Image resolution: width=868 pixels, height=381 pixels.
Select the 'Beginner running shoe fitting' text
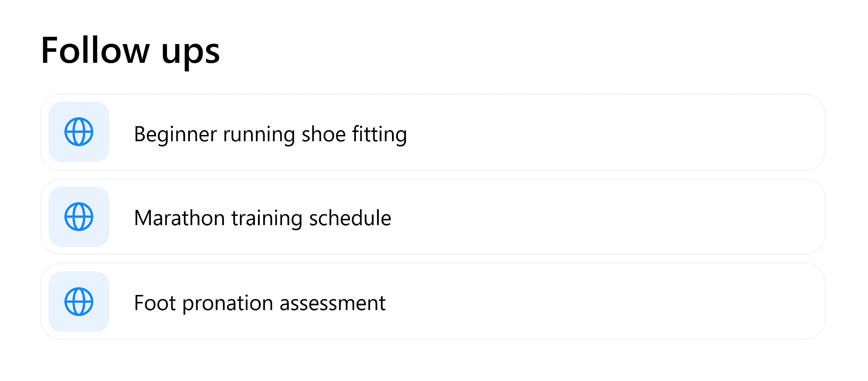(x=270, y=134)
